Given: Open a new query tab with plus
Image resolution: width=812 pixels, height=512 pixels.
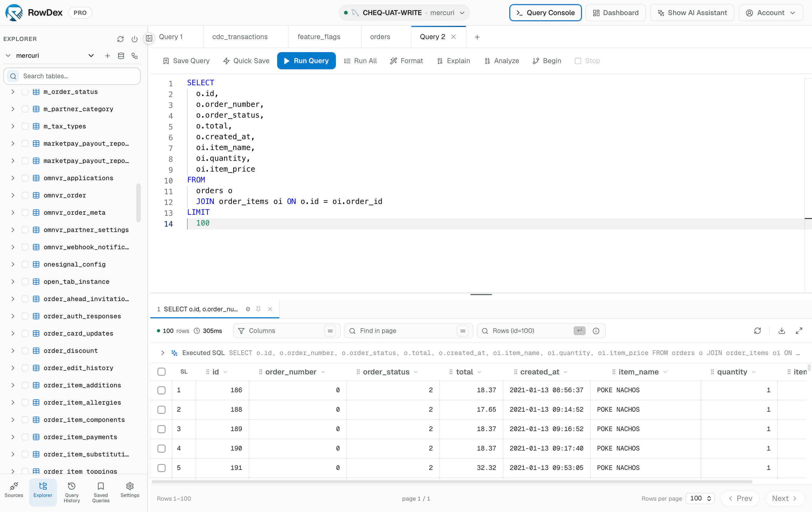Looking at the screenshot, I should [x=477, y=37].
